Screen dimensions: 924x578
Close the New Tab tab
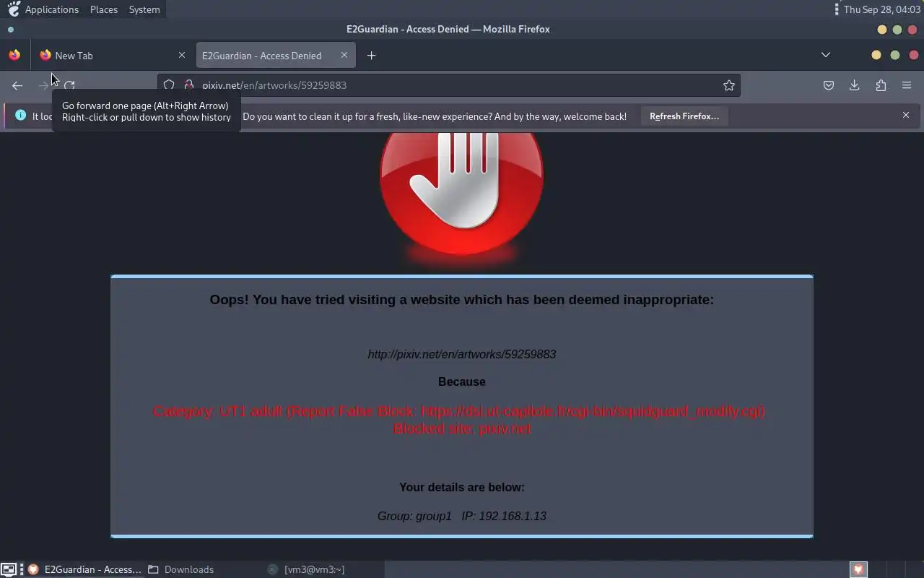coord(182,55)
